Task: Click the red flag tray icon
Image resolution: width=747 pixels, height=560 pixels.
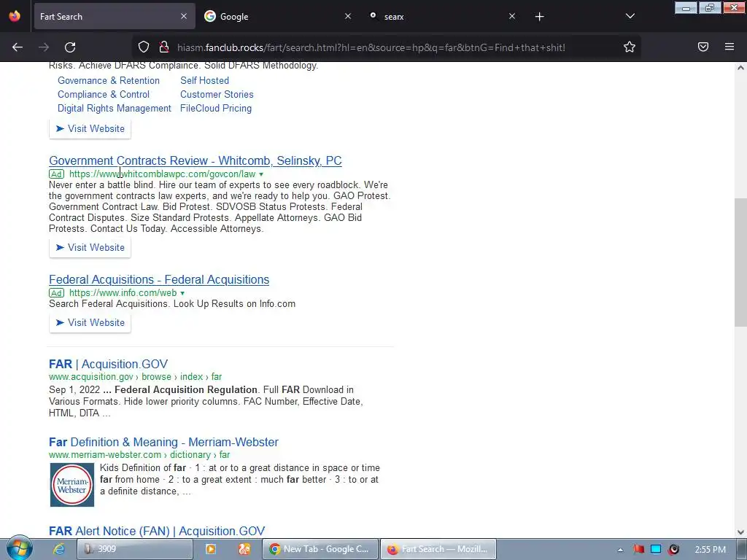Action: [638, 549]
